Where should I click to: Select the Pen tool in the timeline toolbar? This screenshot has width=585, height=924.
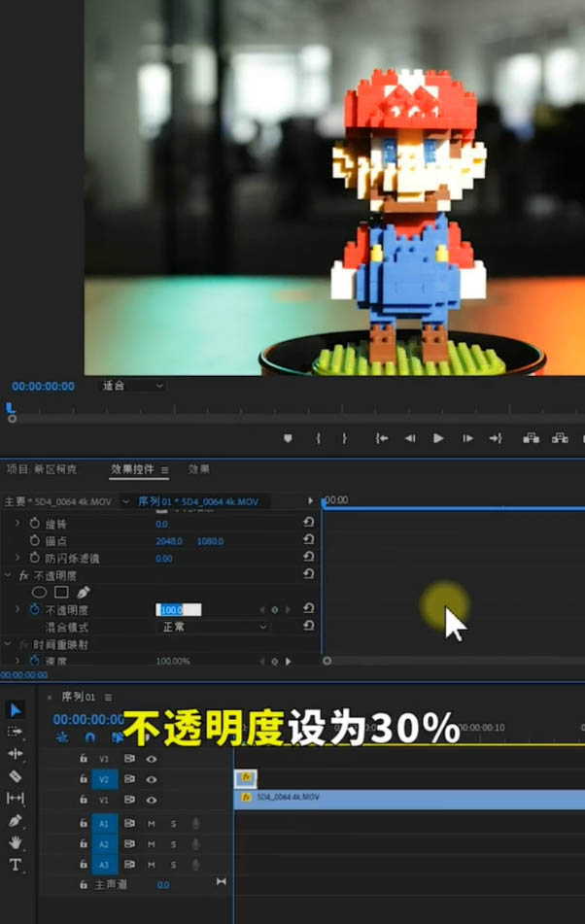pos(15,821)
